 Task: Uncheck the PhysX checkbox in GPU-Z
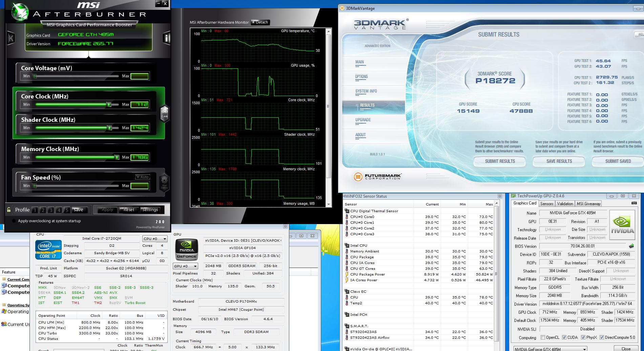[x=583, y=337]
